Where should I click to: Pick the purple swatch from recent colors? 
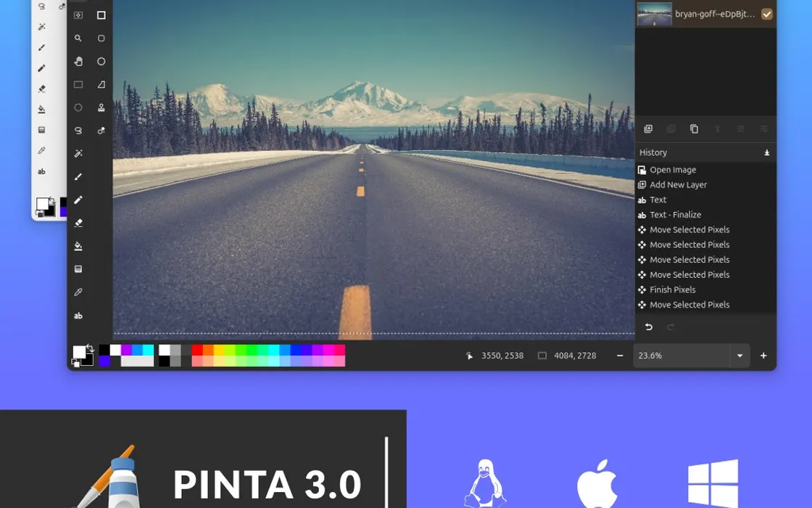click(126, 351)
